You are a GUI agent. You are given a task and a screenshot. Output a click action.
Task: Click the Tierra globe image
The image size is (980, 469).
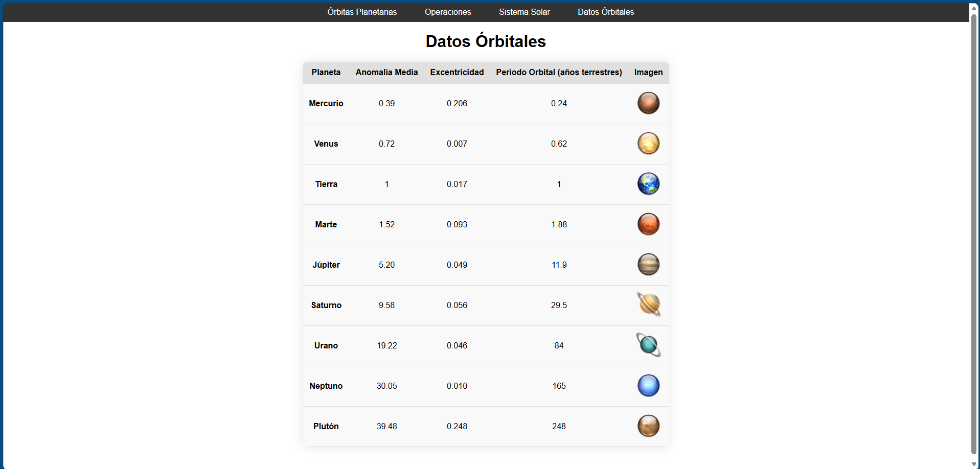(x=648, y=184)
